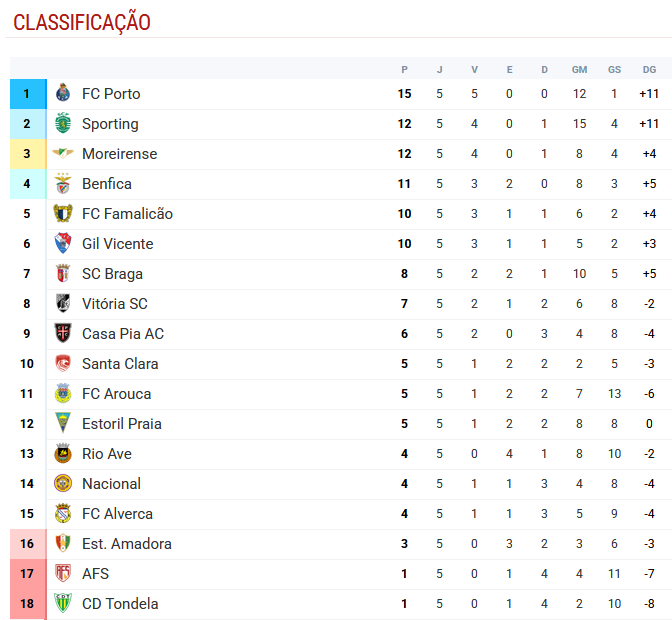Click the Moreirense crest icon

tap(63, 154)
